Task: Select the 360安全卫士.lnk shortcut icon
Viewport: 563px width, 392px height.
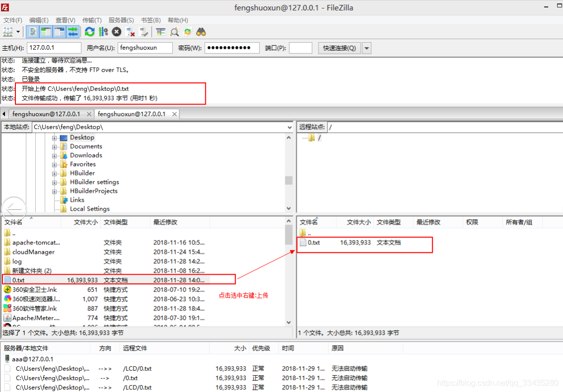Action: (7, 289)
